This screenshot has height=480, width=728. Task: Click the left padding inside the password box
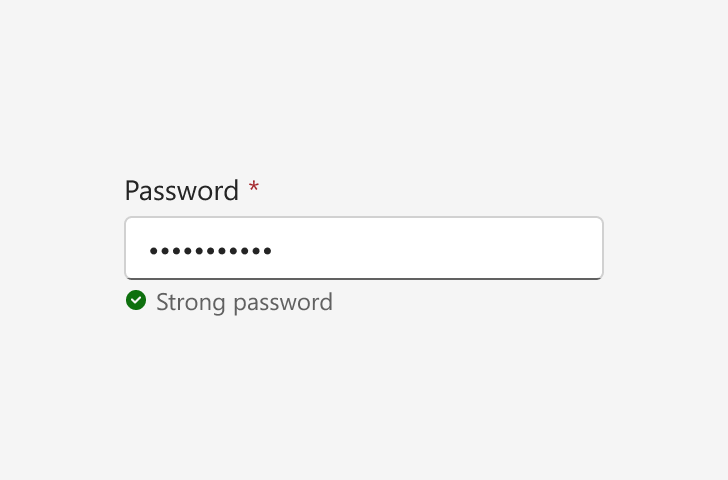point(137,248)
